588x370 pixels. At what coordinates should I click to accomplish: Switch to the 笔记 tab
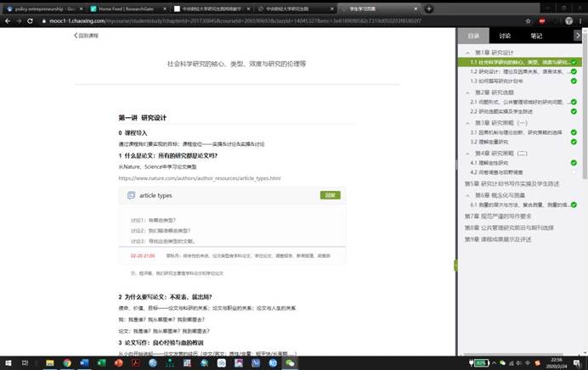pos(536,36)
